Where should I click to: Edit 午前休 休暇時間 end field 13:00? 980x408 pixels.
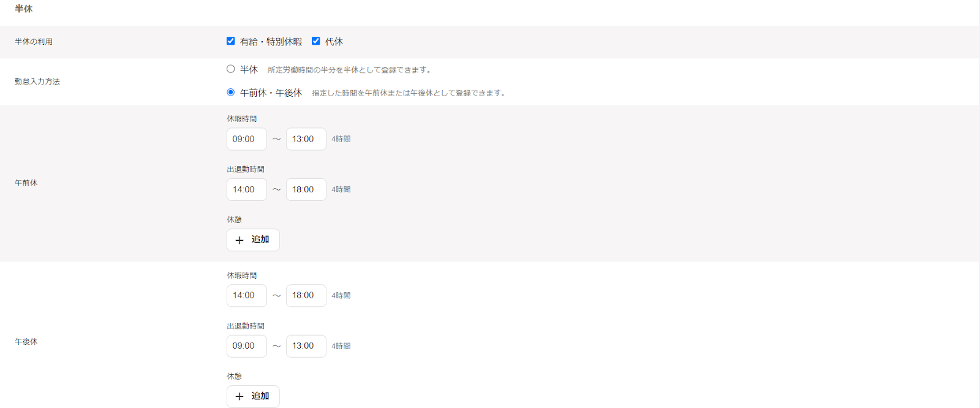(306, 139)
